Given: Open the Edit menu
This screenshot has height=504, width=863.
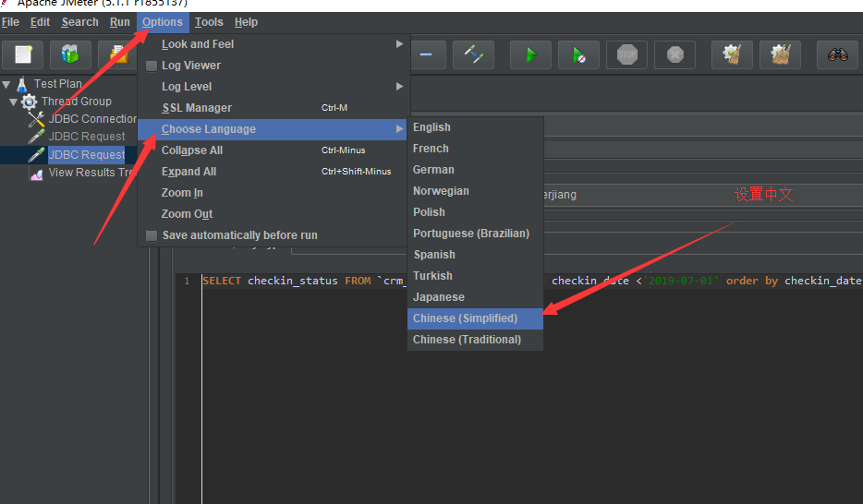Looking at the screenshot, I should click(40, 22).
